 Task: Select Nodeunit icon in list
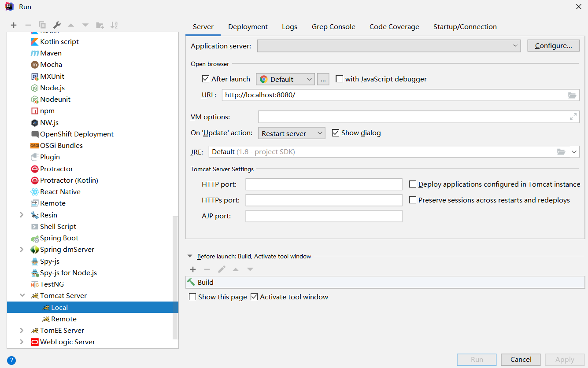click(x=35, y=99)
